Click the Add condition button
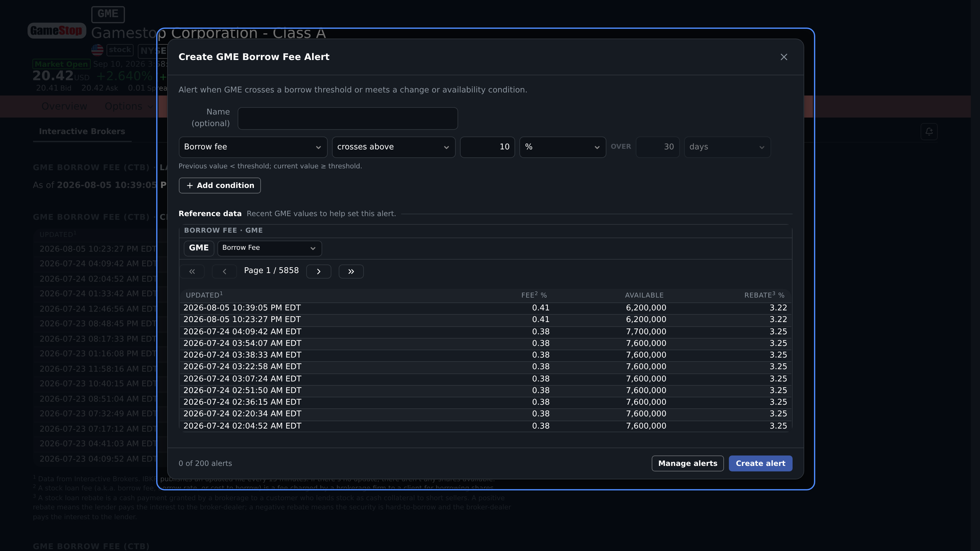 click(x=220, y=186)
